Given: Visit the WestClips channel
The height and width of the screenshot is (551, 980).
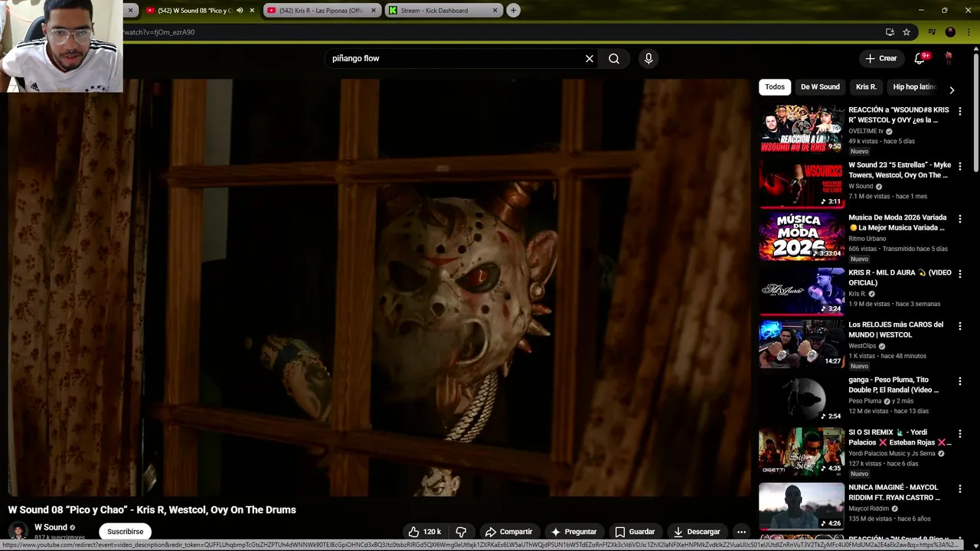Looking at the screenshot, I should point(862,346).
